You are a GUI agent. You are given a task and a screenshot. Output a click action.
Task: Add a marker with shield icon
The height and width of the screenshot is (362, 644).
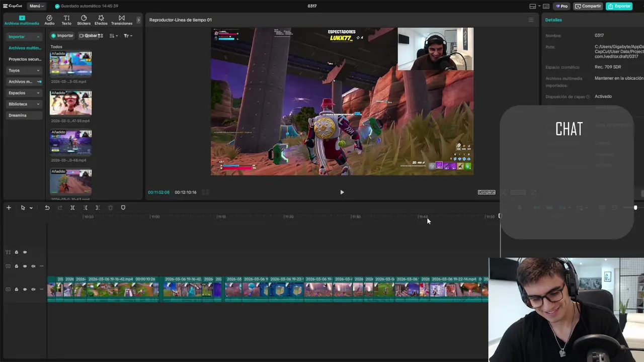point(123,208)
